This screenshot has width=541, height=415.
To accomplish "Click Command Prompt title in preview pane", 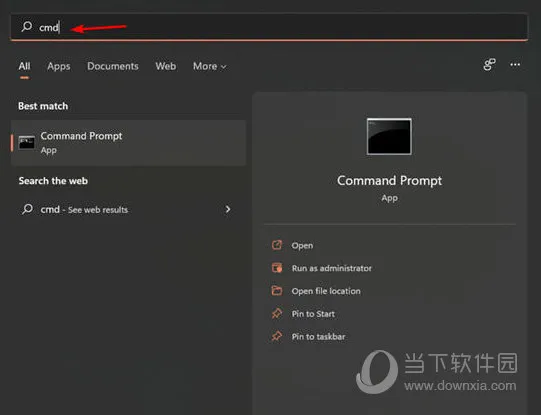I will point(389,181).
